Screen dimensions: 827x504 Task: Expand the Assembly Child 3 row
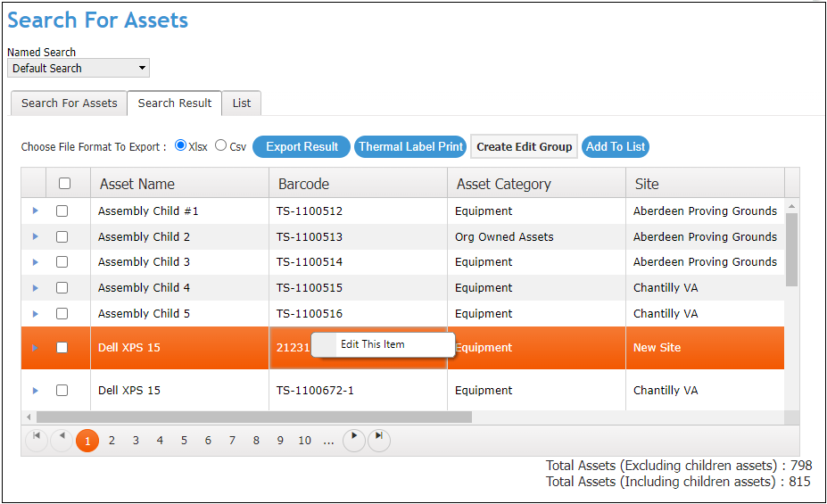[36, 262]
